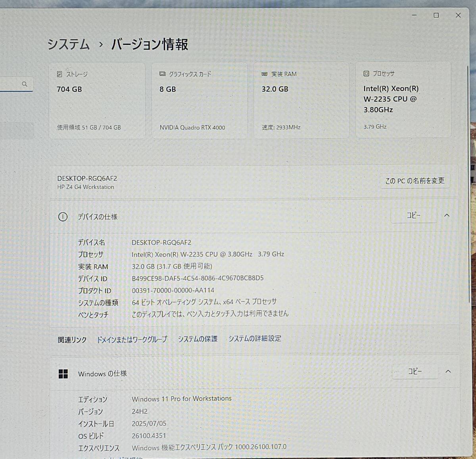This screenshot has height=459, width=476.
Task: Click the info icon beside デバイスの仕様
Action: [x=63, y=217]
